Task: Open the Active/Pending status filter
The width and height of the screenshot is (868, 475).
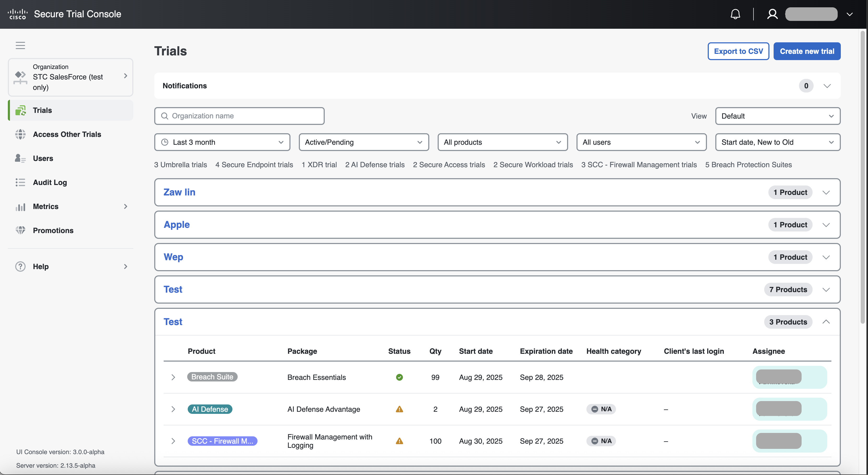Action: (x=363, y=142)
